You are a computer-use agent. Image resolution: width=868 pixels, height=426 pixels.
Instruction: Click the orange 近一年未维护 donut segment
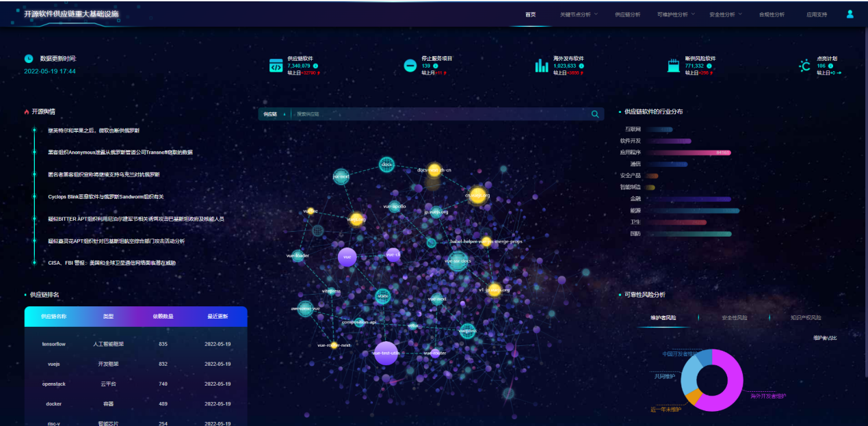coord(694,397)
